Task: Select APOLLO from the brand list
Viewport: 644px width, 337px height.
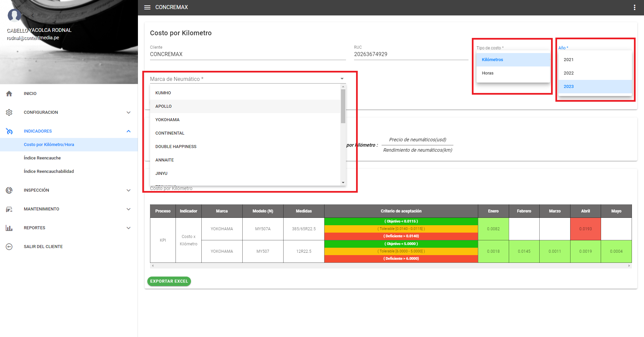Action: [x=163, y=106]
